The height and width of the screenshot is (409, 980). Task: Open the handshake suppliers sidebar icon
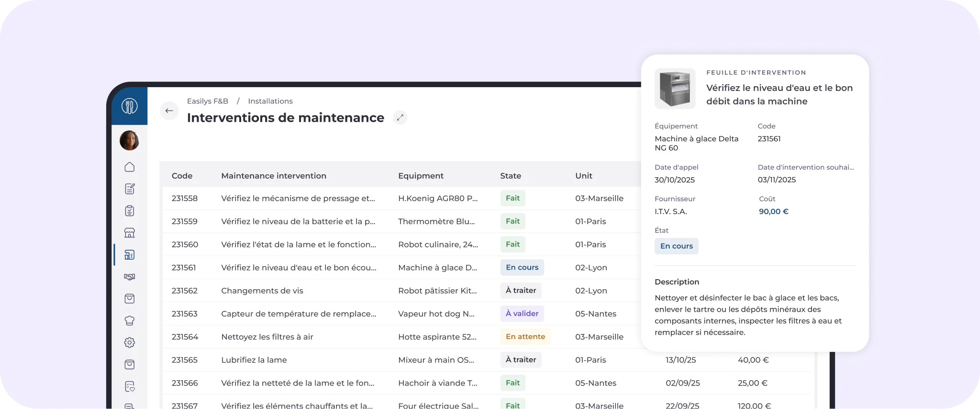[x=129, y=277]
